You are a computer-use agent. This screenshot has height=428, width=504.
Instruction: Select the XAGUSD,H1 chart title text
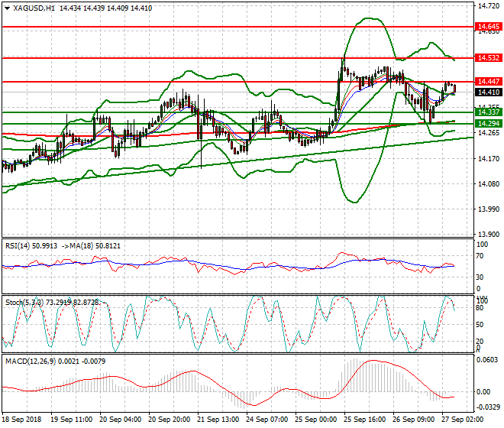pyautogui.click(x=34, y=8)
